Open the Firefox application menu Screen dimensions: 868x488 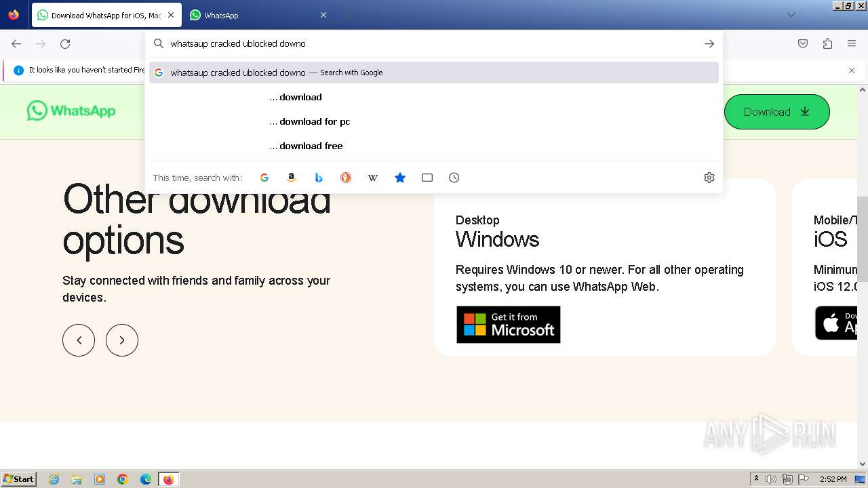pyautogui.click(x=852, y=43)
